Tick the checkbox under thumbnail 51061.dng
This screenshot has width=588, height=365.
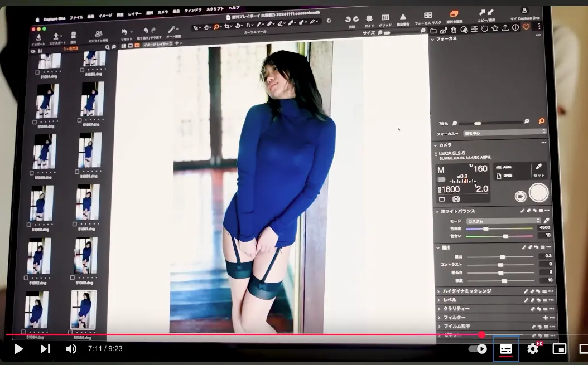click(x=74, y=224)
